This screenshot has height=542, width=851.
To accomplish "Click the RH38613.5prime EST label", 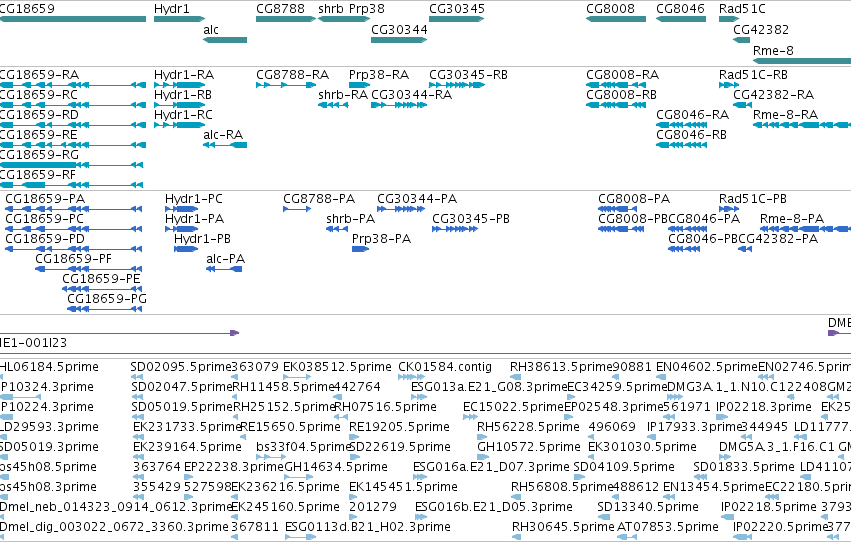I will [x=561, y=367].
